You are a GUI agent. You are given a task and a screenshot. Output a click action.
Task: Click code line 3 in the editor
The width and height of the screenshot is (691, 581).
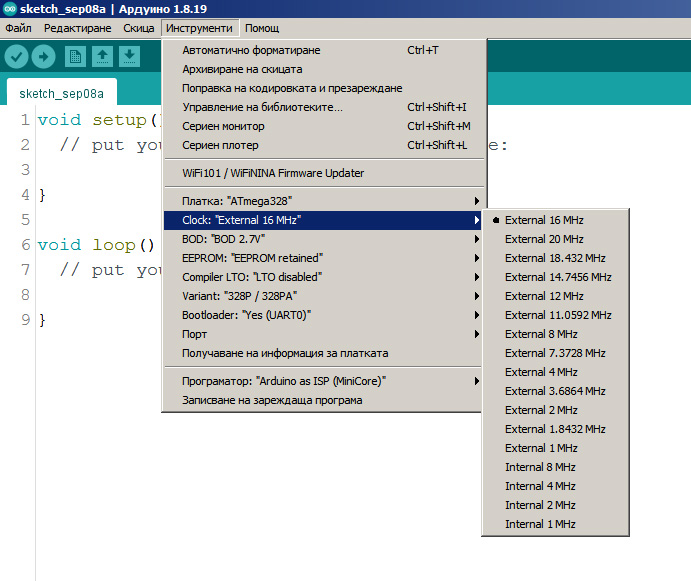tap(90, 170)
